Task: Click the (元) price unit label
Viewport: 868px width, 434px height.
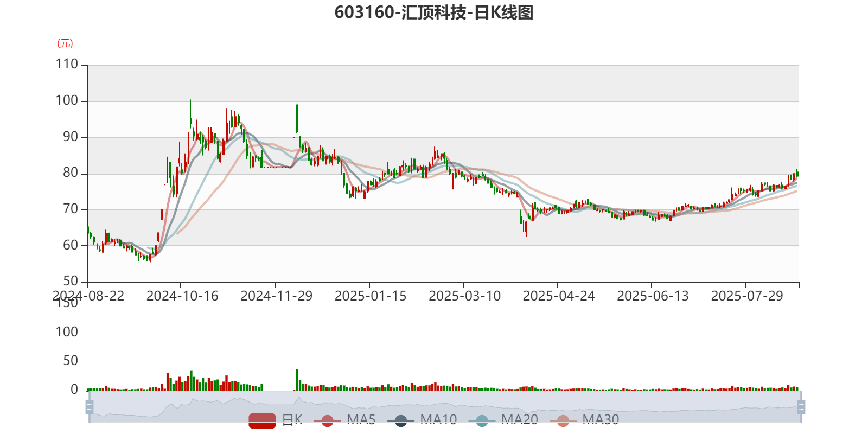Action: 65,43
